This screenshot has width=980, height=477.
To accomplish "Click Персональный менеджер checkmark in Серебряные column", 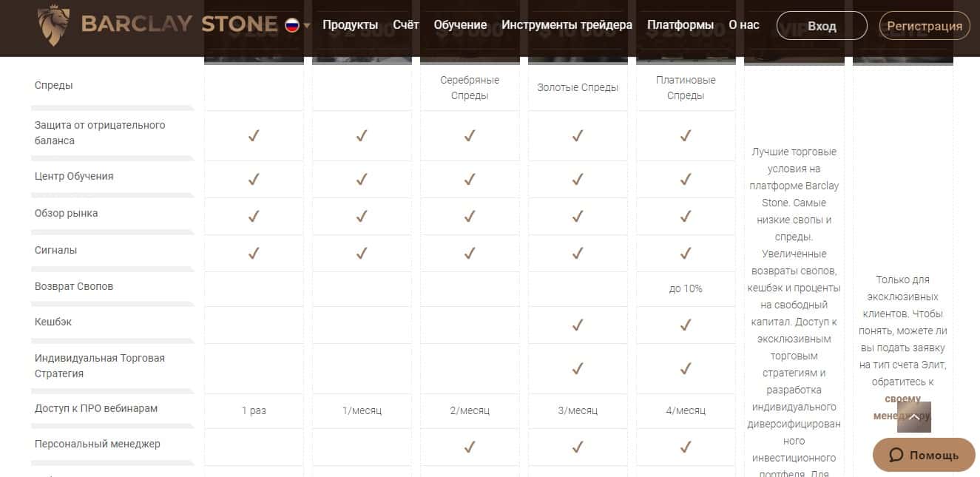I will click(x=470, y=447).
